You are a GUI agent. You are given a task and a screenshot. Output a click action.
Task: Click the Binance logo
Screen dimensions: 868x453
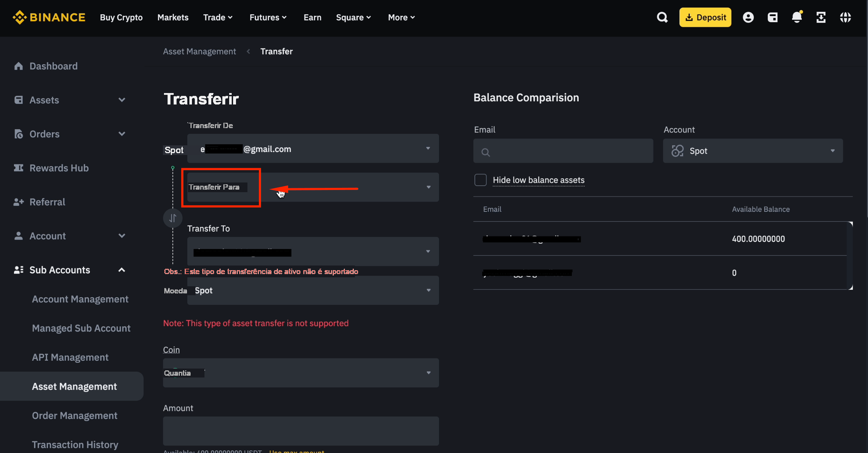point(49,17)
